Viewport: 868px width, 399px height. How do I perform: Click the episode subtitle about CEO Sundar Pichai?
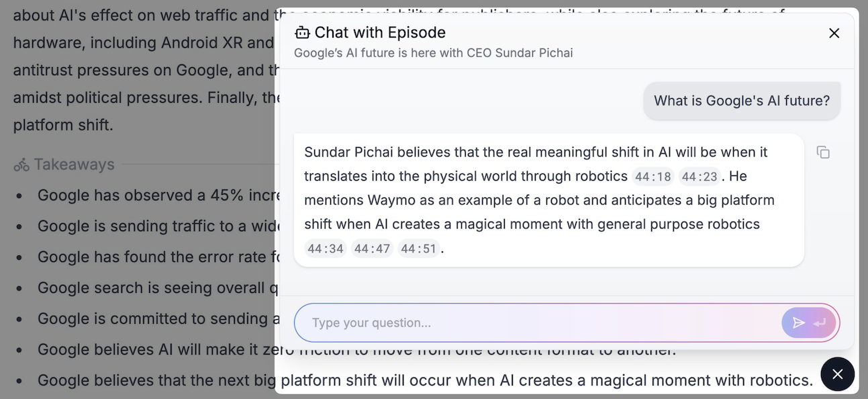433,52
